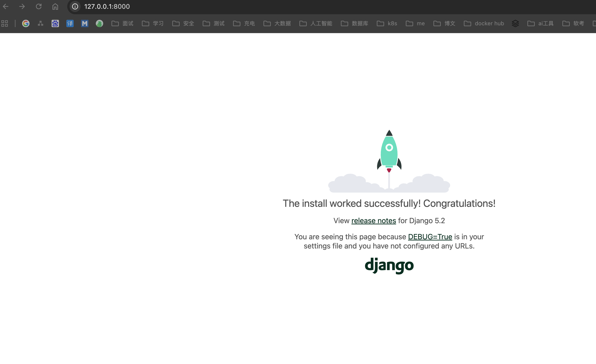Open the me bookmark folder

point(415,23)
